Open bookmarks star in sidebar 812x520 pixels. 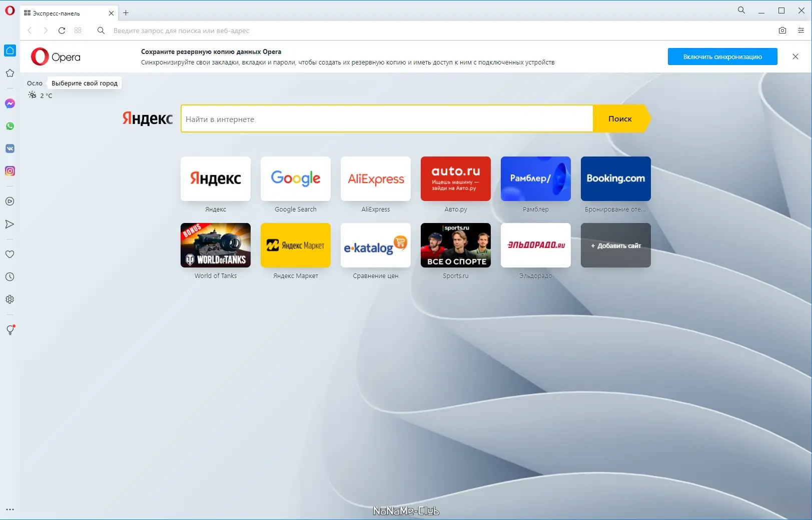(x=10, y=73)
